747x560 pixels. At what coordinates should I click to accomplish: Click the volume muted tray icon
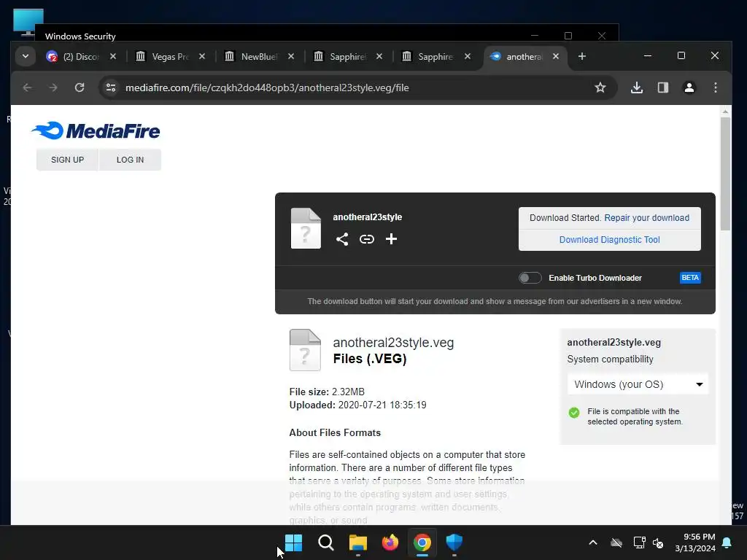pyautogui.click(x=658, y=542)
